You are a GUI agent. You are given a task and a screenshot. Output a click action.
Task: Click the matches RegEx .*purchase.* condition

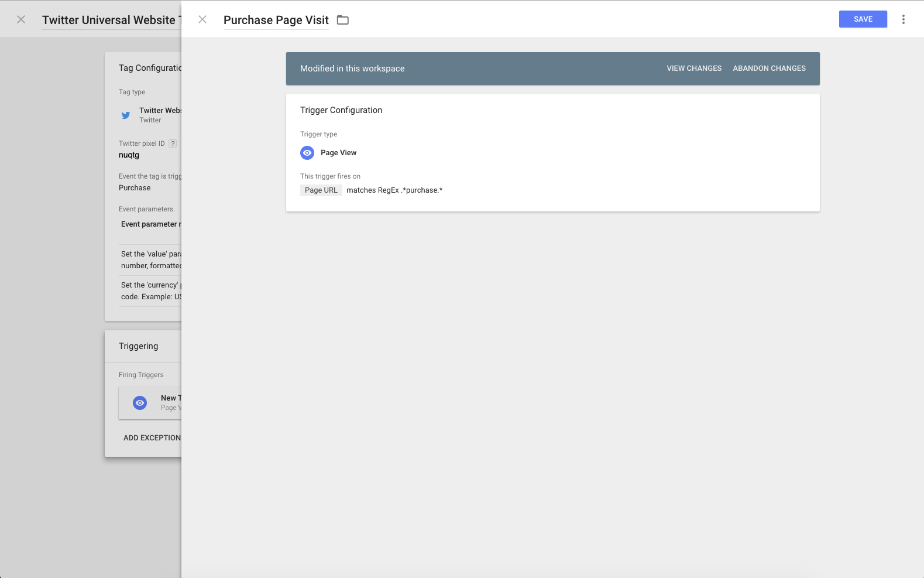(394, 190)
